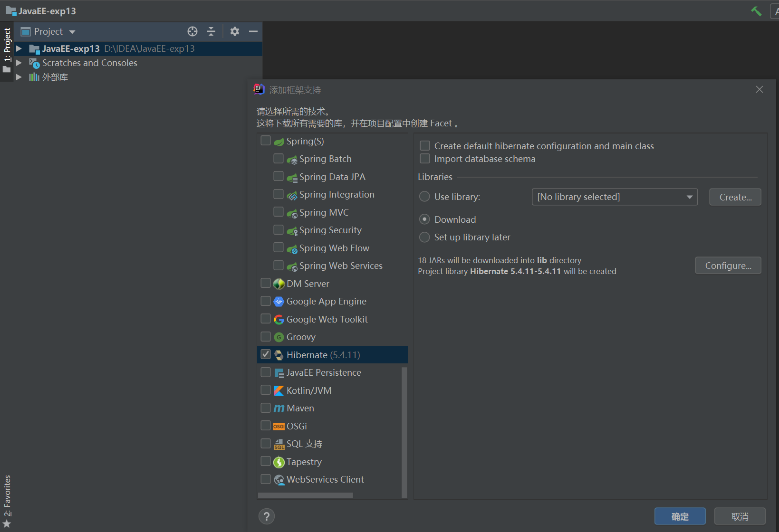Cancel the dialog with 取消
Image resolution: width=779 pixels, height=532 pixels.
740,516
